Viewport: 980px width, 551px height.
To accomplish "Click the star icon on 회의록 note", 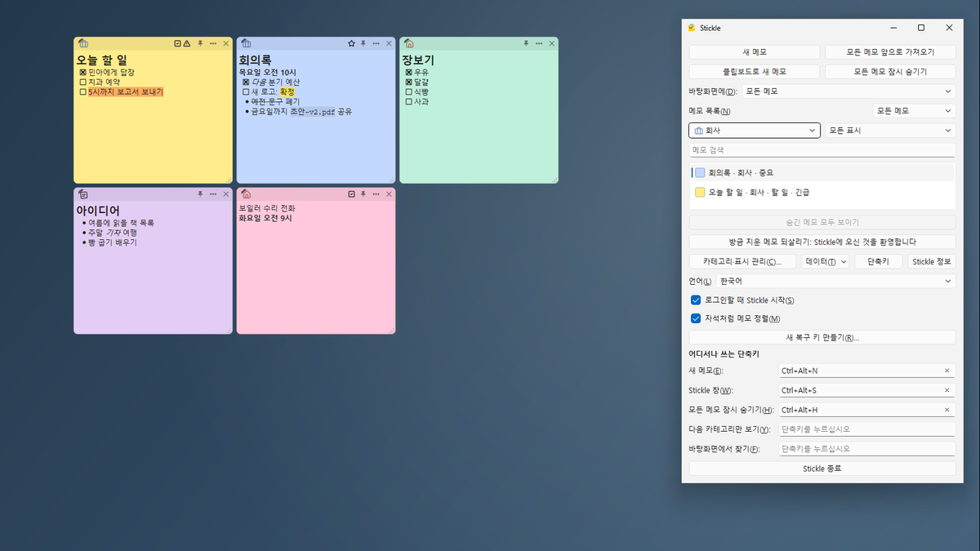I will (351, 43).
